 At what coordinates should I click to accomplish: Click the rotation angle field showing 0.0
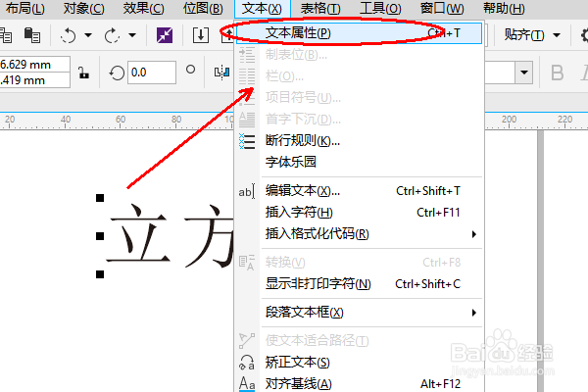pos(152,72)
